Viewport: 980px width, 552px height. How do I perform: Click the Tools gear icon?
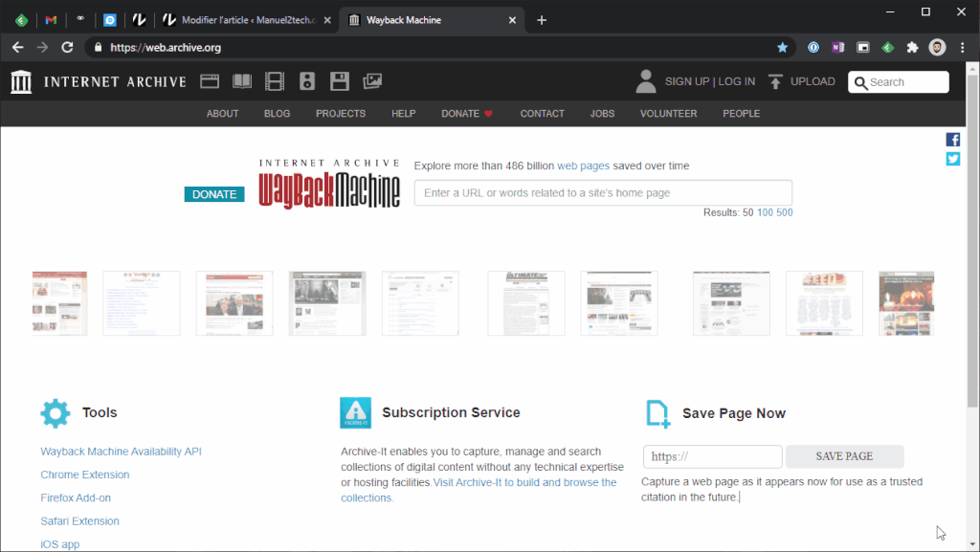pos(55,412)
